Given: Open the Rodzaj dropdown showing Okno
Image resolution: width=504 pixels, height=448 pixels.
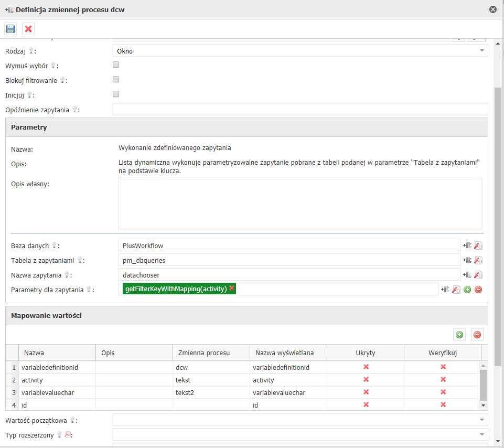Looking at the screenshot, I should point(300,51).
